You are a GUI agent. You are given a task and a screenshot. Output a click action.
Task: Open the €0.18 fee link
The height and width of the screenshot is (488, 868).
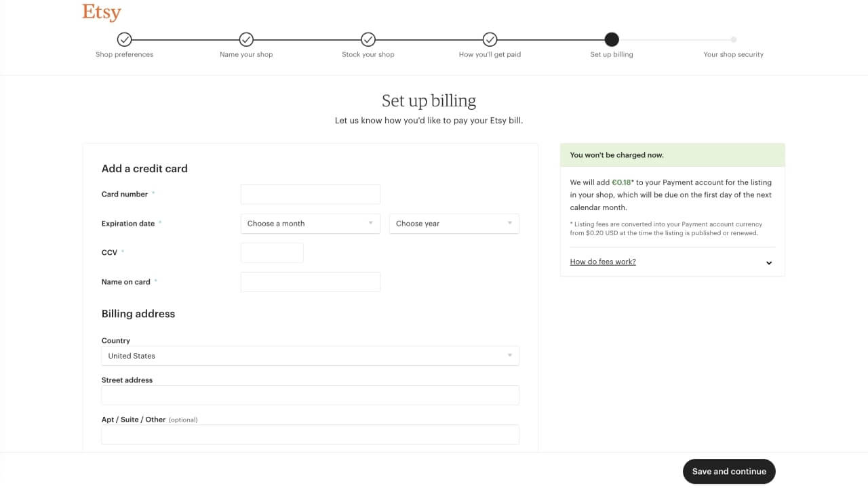pos(620,182)
